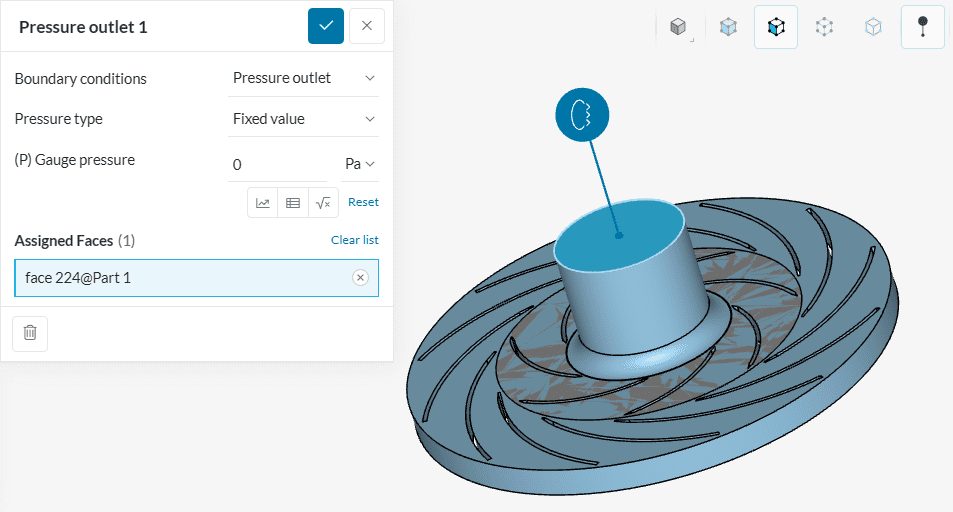Screen dimensions: 953x512
Task: Open the view cube orientation menu
Action: pyautogui.click(x=679, y=27)
